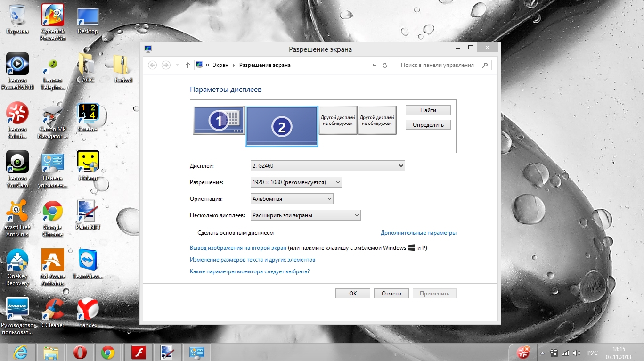644x361 pixels.
Task: Open the taskbar clock and date
Action: pos(619,353)
